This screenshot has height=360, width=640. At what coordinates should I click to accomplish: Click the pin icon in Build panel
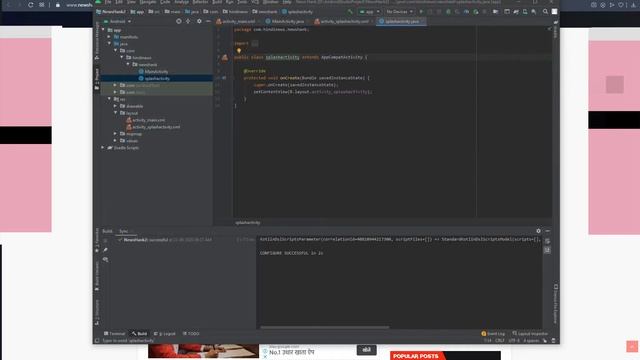[106, 250]
